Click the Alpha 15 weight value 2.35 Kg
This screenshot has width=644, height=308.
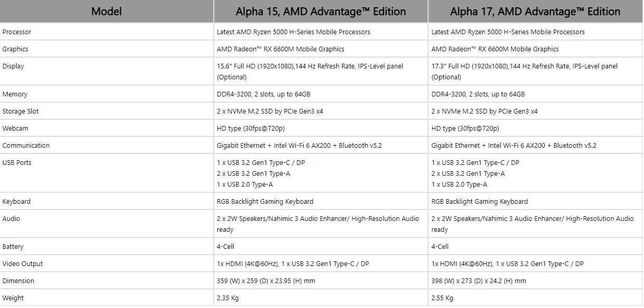click(228, 298)
